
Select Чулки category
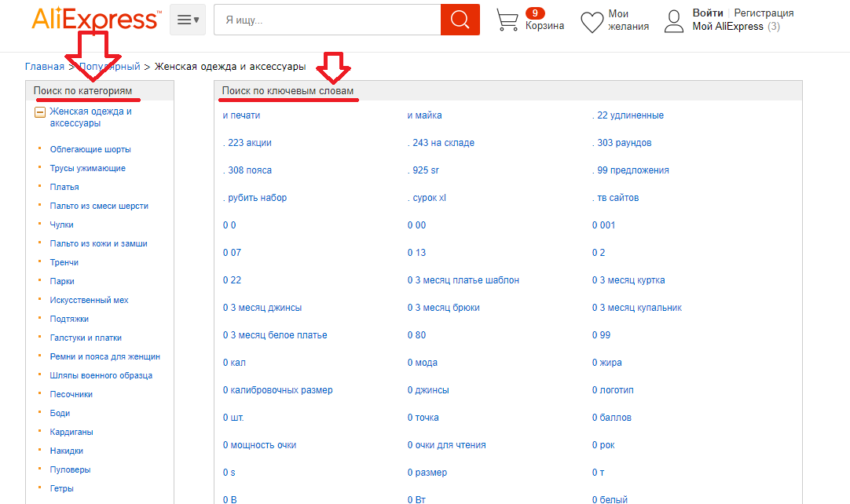pyautogui.click(x=61, y=225)
